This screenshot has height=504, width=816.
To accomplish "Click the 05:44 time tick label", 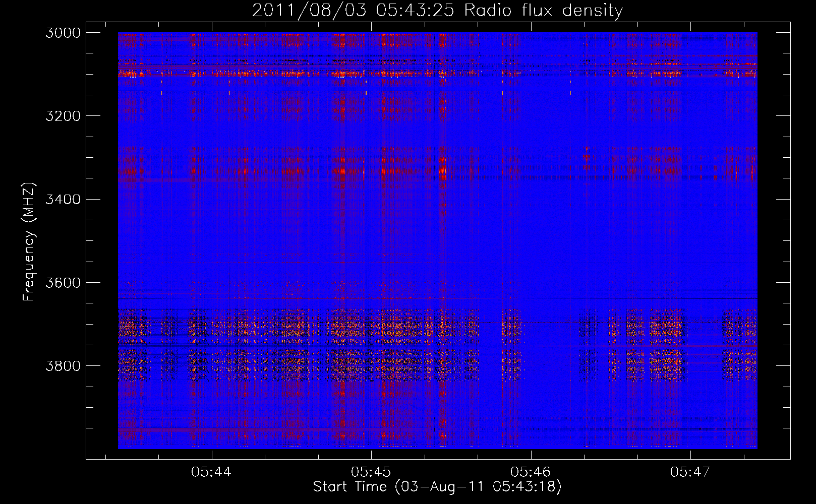I will [211, 472].
